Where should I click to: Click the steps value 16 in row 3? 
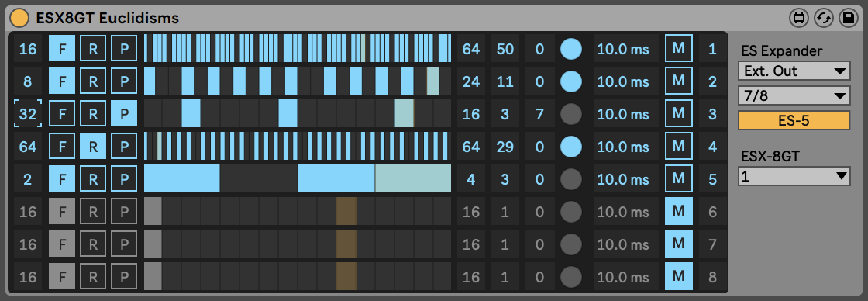pos(471,114)
